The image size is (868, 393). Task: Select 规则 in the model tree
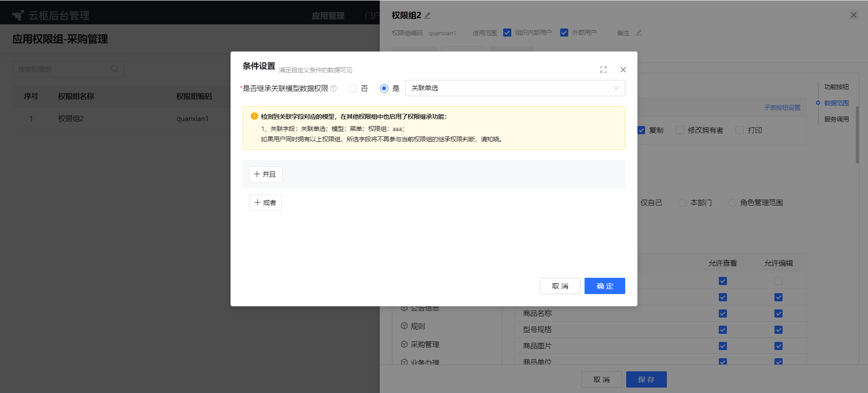coord(418,326)
